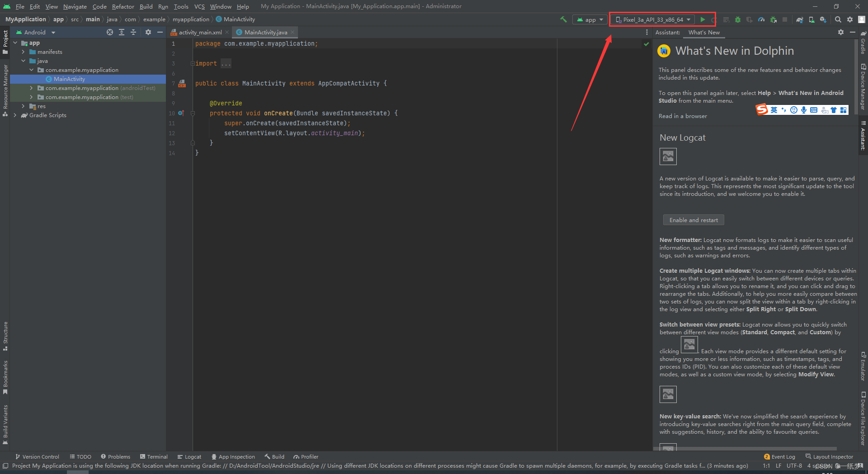
Task: Toggle the Bookmarks tool window
Action: [5, 377]
